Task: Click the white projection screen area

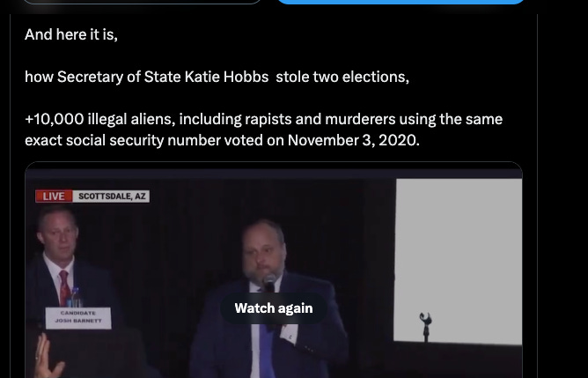Action: click(458, 261)
